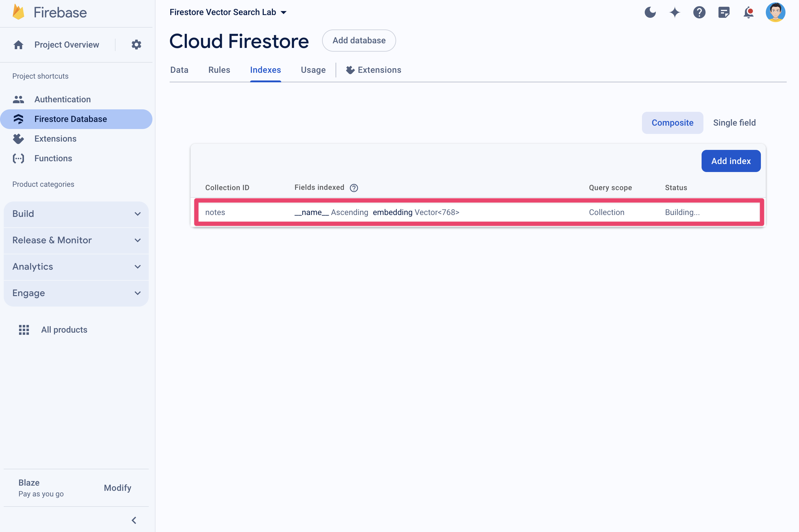The height and width of the screenshot is (532, 799).
Task: Switch to the Data tab
Action: tap(179, 69)
